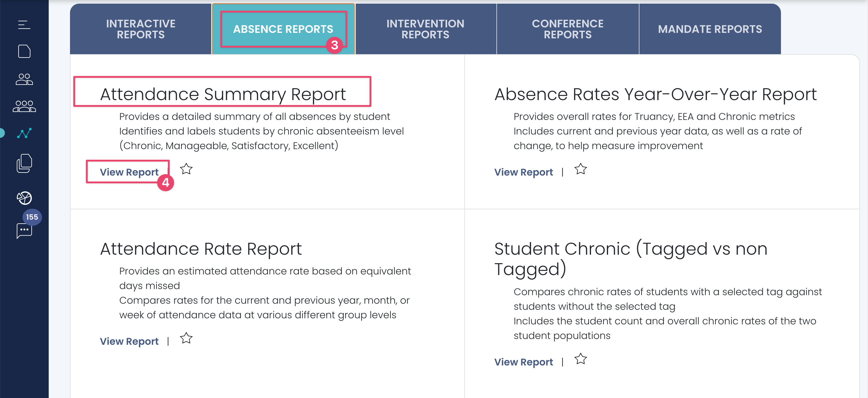Open messages icon with 155 badge
This screenshot has width=868, height=398.
click(24, 231)
